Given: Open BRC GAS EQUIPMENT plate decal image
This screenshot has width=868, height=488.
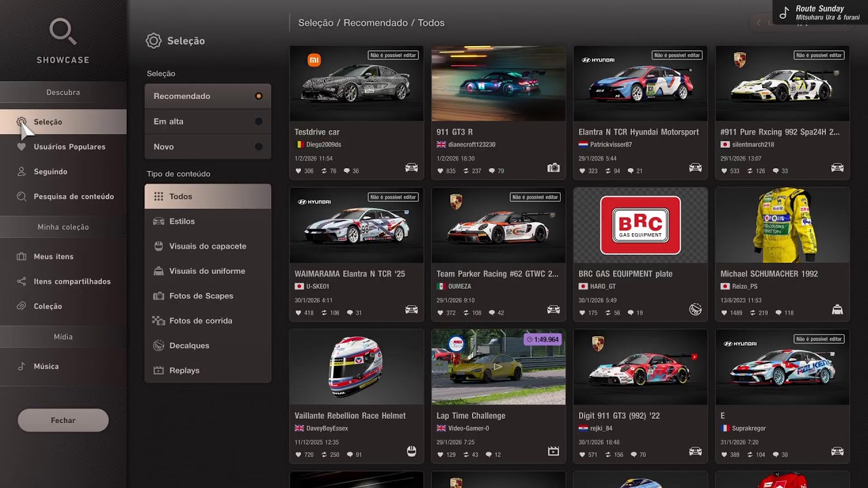Looking at the screenshot, I should click(x=640, y=225).
